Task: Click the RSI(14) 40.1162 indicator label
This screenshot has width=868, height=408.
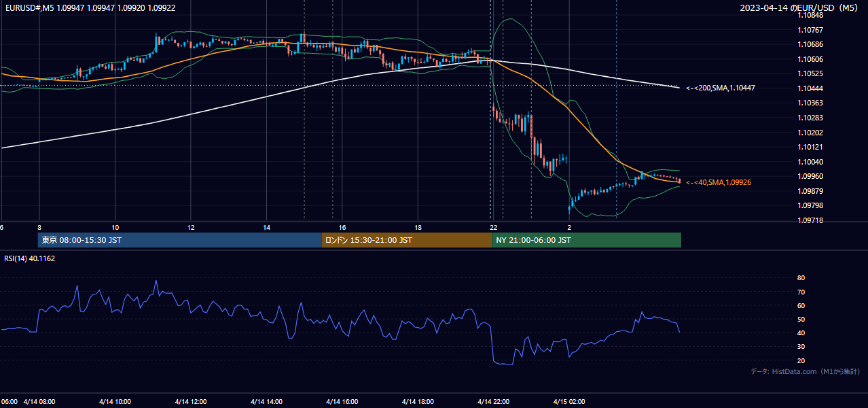Action: pos(29,258)
